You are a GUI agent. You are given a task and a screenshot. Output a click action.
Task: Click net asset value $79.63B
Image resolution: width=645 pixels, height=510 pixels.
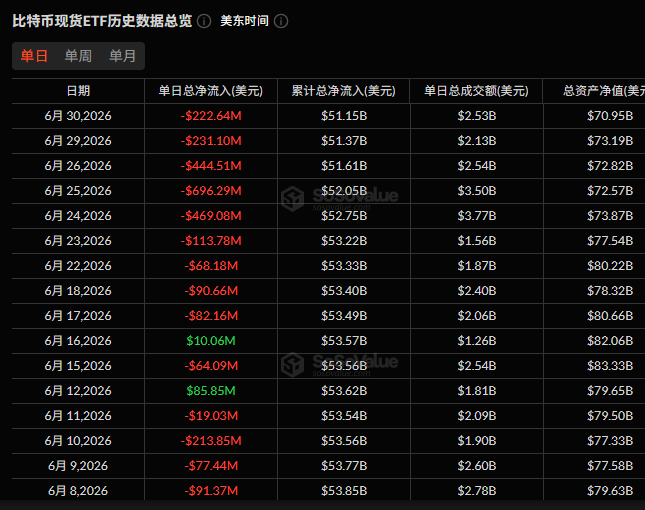[x=610, y=491]
